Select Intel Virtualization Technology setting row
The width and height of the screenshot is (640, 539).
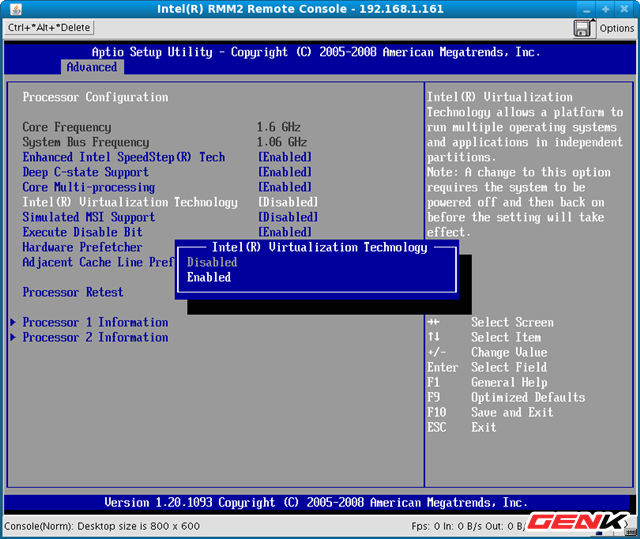click(130, 202)
